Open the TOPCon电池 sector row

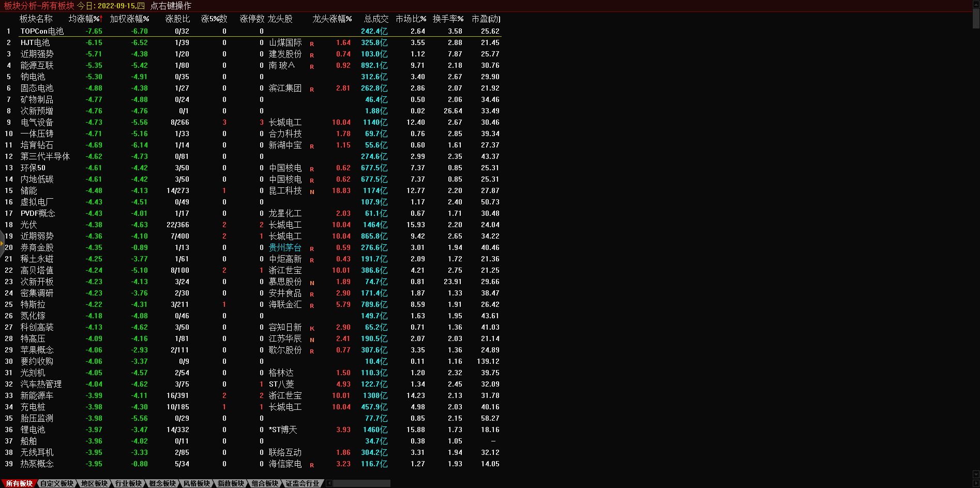tap(42, 31)
